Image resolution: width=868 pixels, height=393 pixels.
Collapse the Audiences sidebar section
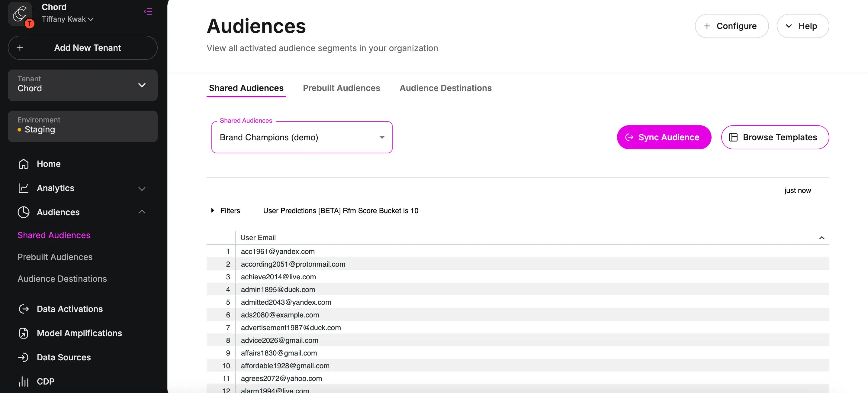[142, 212]
